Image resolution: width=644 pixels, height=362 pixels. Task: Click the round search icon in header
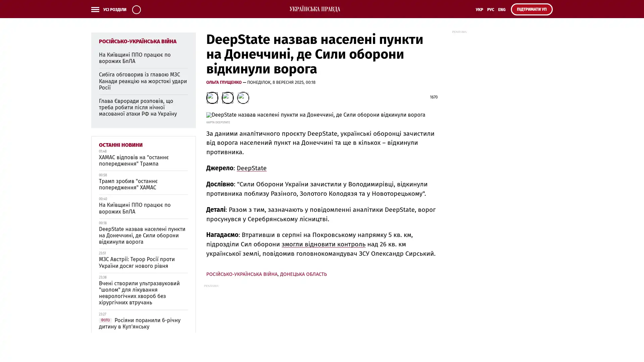(136, 9)
